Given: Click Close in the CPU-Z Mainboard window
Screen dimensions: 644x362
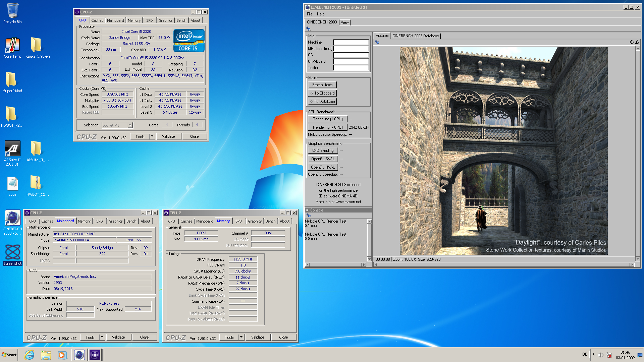Looking at the screenshot, I should tap(144, 337).
